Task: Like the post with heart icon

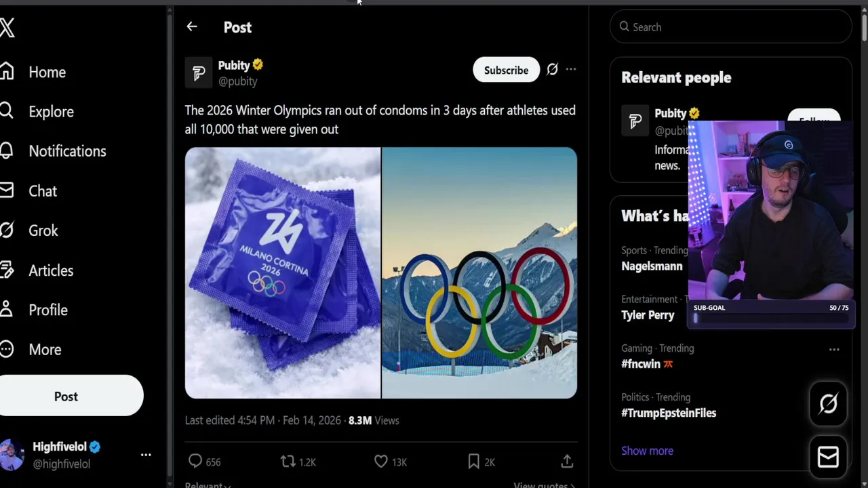Action: (x=381, y=462)
